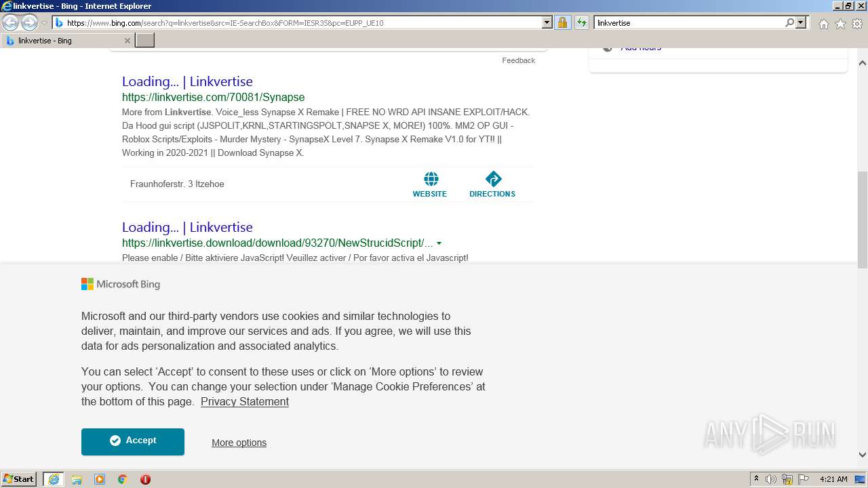Open the Windows Start menu

coord(19,479)
